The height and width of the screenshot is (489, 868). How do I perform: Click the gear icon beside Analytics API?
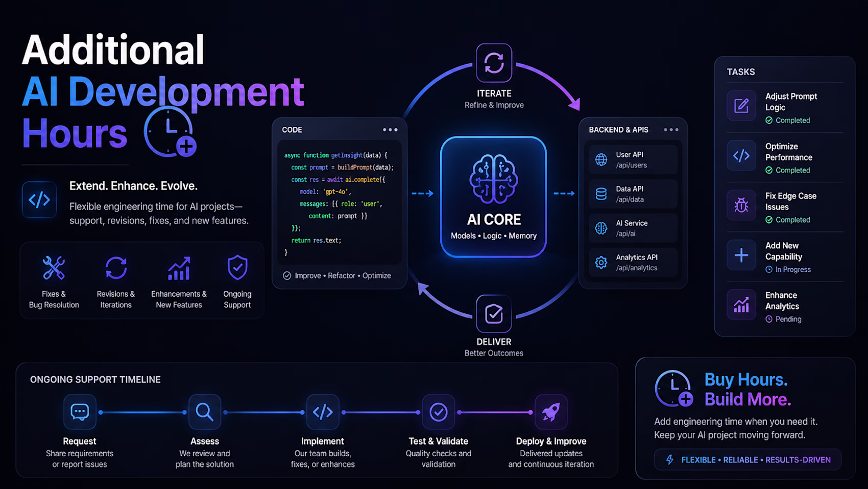pyautogui.click(x=601, y=263)
